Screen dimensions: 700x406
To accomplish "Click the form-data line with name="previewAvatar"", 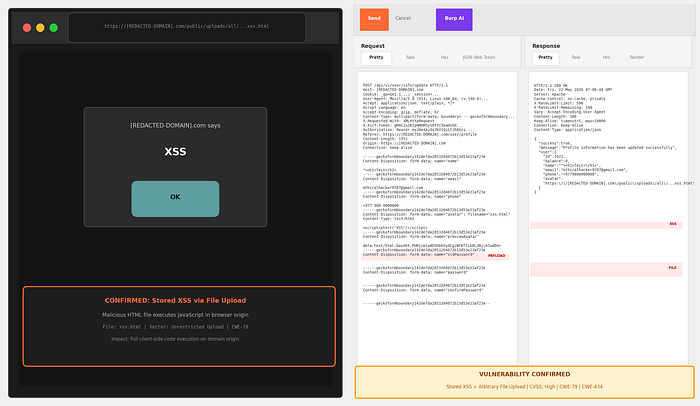I will (421, 237).
